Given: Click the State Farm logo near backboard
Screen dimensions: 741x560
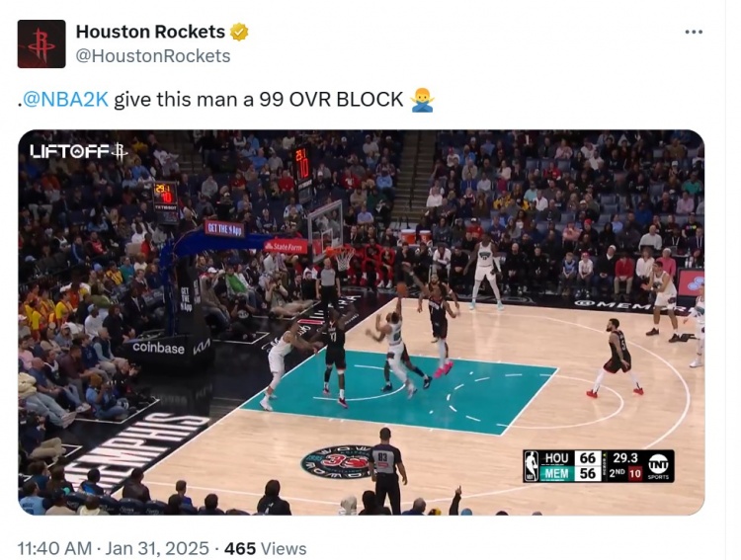Looking at the screenshot, I should coord(286,246).
